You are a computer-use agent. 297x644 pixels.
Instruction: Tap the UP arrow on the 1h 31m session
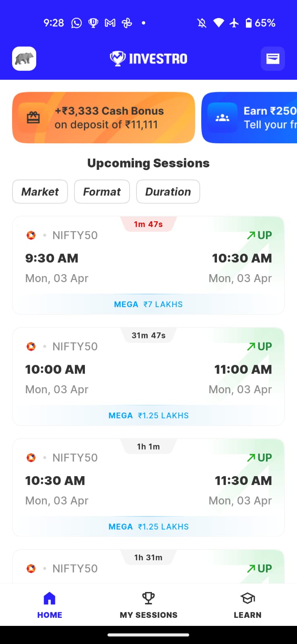tap(260, 569)
